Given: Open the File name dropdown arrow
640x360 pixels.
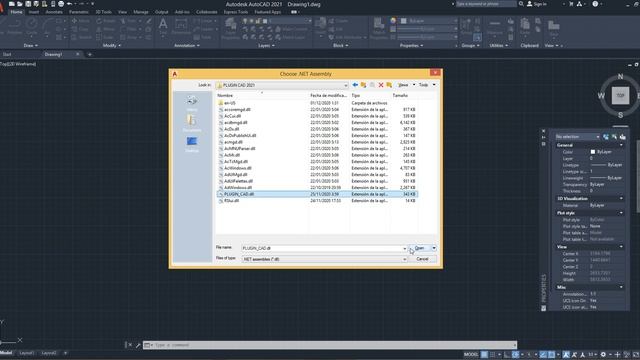Looking at the screenshot, I should pyautogui.click(x=404, y=248).
